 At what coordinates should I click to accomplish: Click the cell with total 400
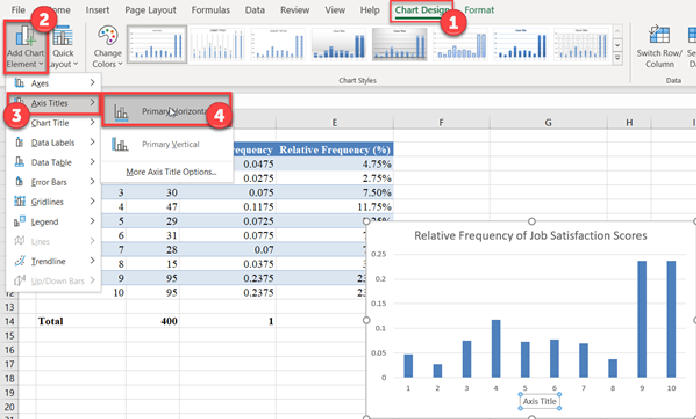[x=153, y=321]
